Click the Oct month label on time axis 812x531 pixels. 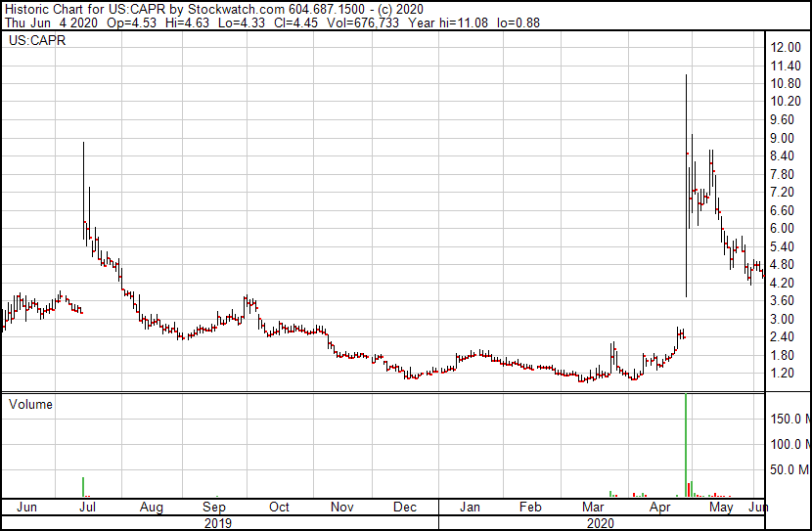(279, 507)
